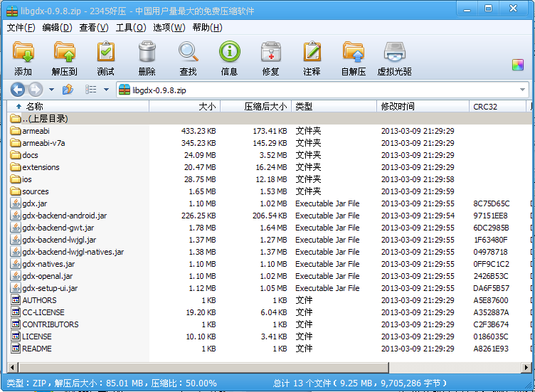Click the 修复 (Repair) toolbar icon
This screenshot has width=535, height=392.
tap(271, 51)
